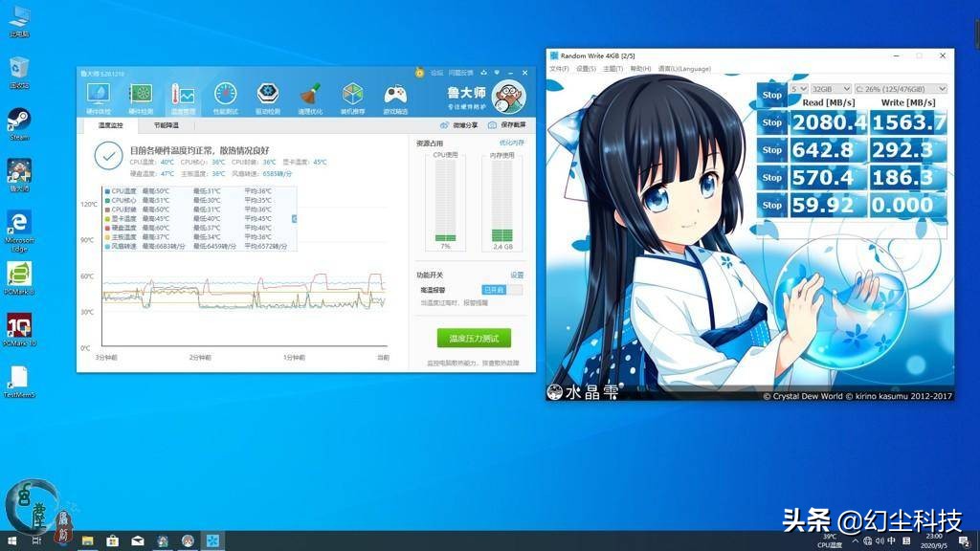
Task: Open Microsoft Store from the taskbar
Action: coord(113,541)
